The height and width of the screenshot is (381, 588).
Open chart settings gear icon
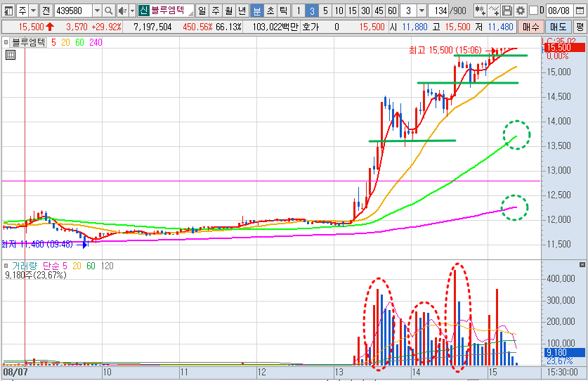[x=520, y=11]
